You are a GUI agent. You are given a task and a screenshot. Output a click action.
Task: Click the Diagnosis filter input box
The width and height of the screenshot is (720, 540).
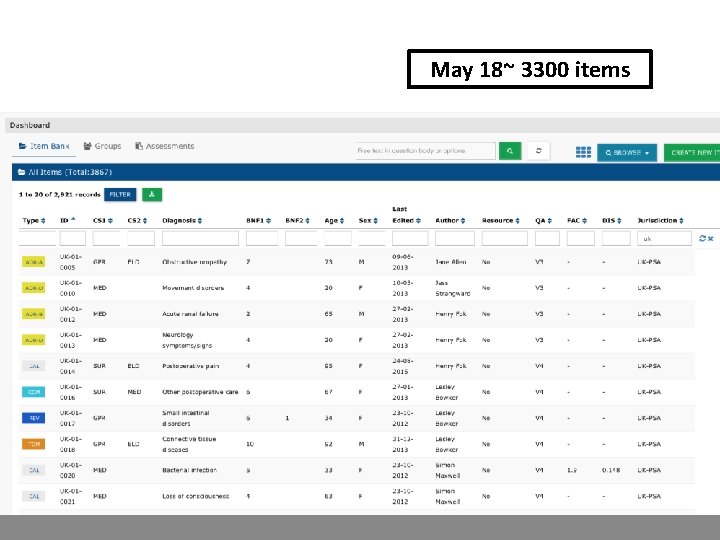pos(200,238)
